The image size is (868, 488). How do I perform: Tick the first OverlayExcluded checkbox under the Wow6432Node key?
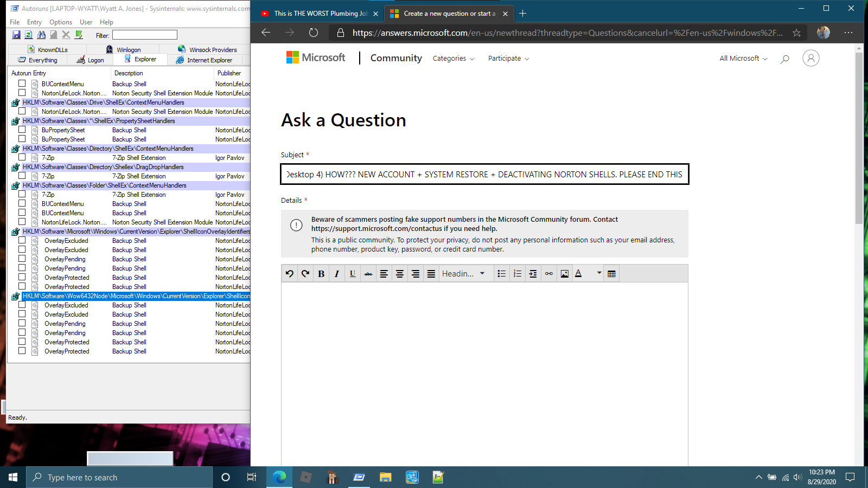click(22, 305)
